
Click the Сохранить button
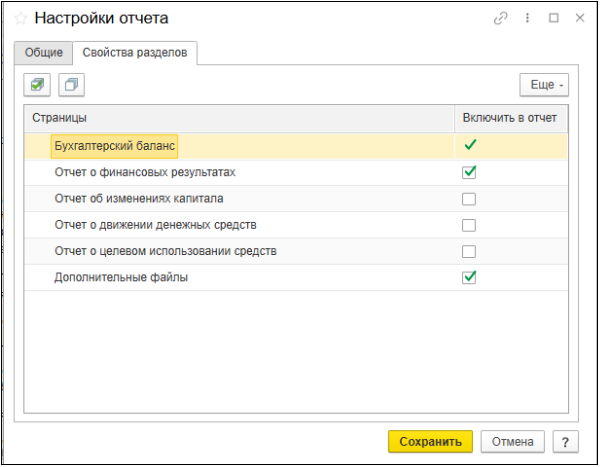pyautogui.click(x=430, y=442)
